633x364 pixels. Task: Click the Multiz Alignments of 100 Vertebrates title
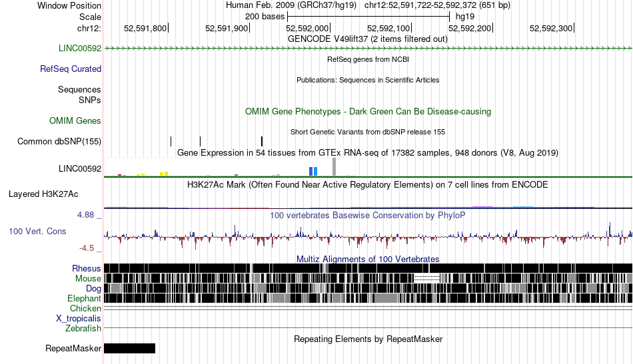(368, 260)
